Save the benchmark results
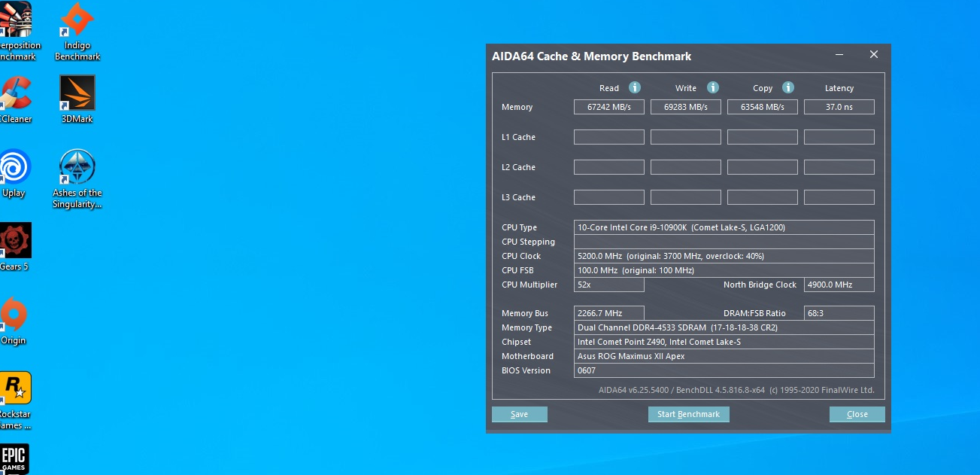Viewport: 980px width, 475px height. coord(520,414)
